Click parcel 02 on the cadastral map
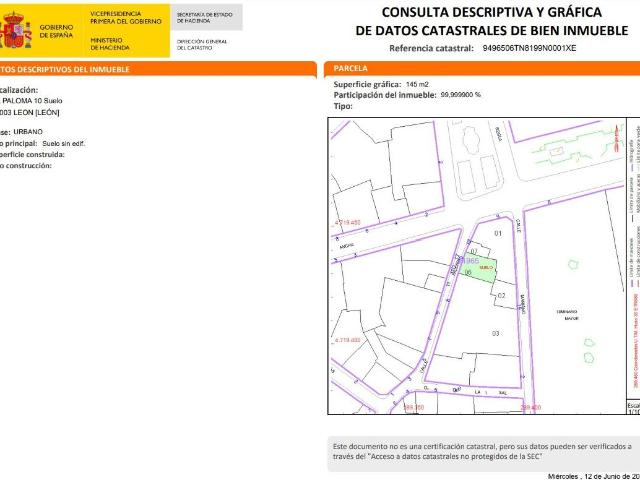The height and width of the screenshot is (480, 640). tap(502, 296)
